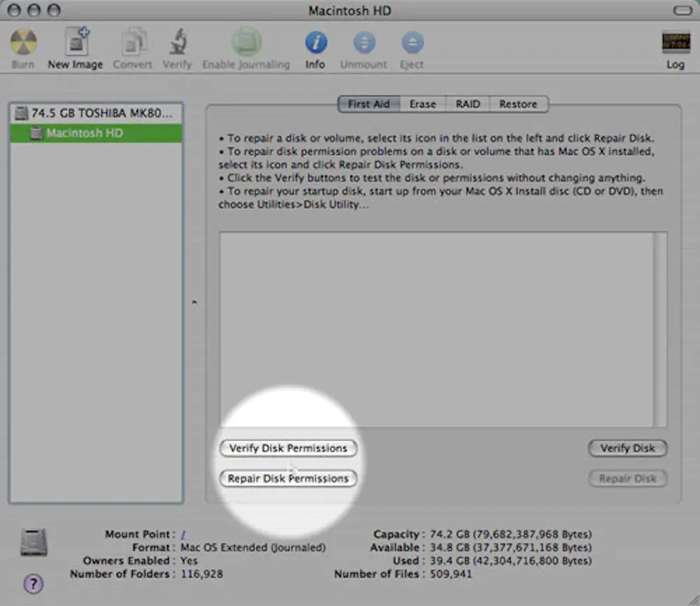Select the First Aid tab
The image size is (700, 606).
[369, 104]
